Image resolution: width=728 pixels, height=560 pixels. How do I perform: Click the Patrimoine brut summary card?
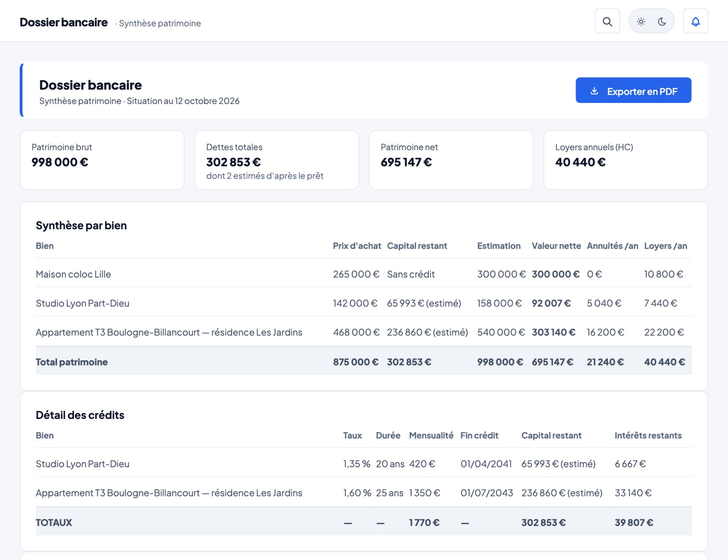102,160
